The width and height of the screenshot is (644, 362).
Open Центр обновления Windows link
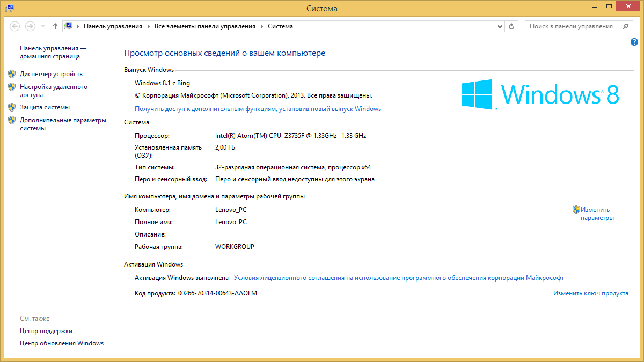pyautogui.click(x=62, y=343)
